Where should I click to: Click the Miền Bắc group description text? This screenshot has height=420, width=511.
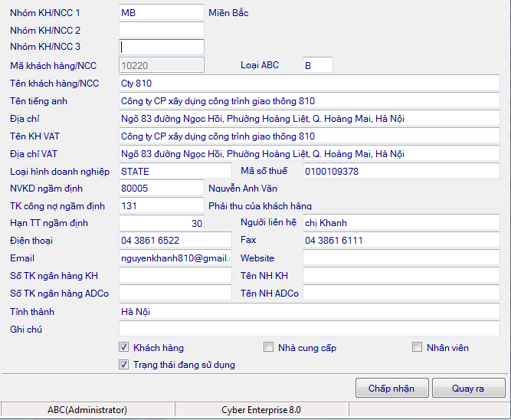point(228,13)
